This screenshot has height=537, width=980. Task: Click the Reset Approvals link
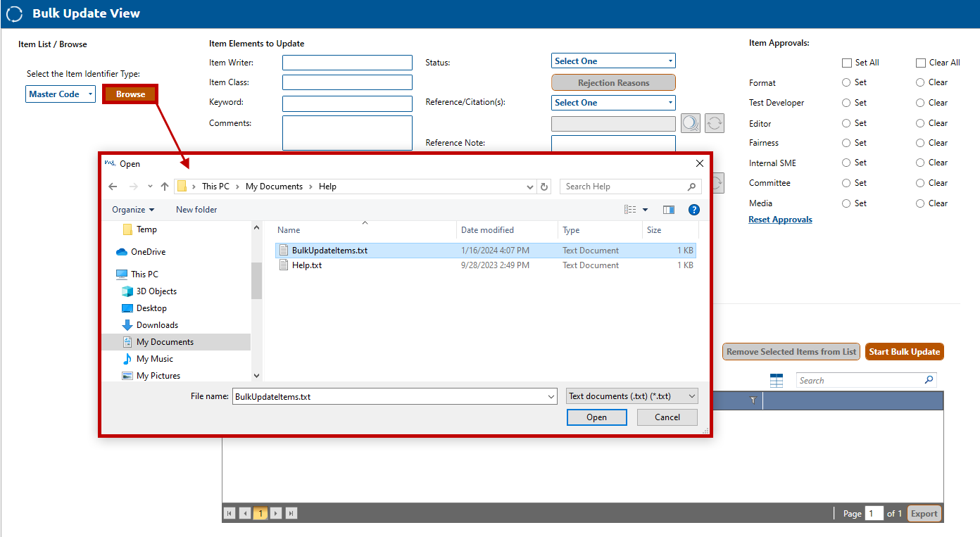780,220
